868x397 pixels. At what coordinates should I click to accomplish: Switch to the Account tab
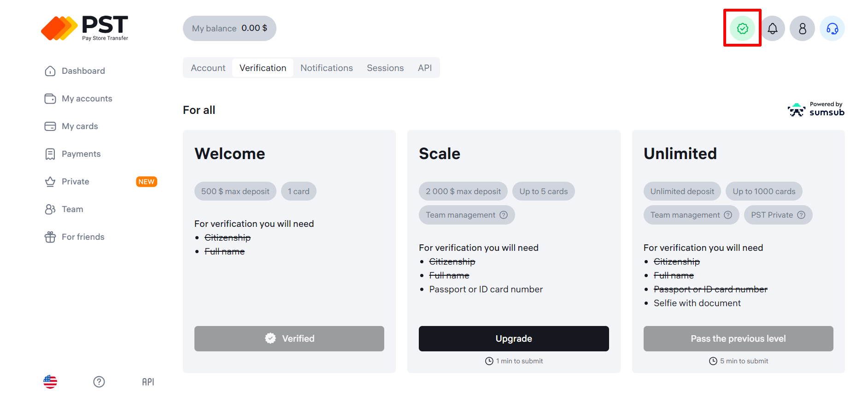[208, 68]
